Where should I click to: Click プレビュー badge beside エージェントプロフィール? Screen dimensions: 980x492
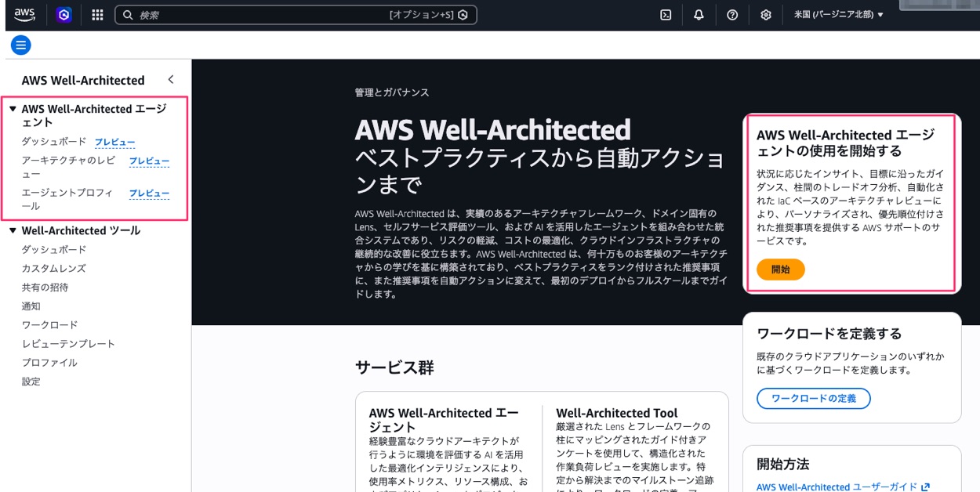pos(149,194)
